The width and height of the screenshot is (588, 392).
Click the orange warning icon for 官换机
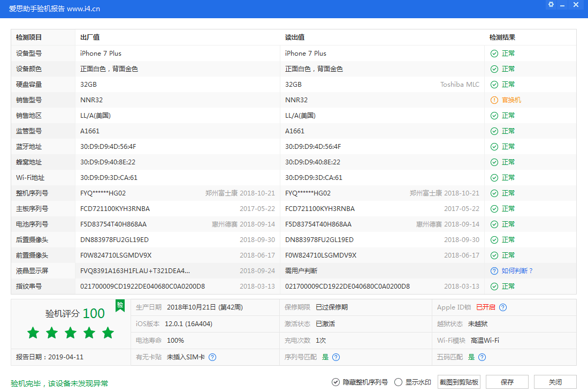pyautogui.click(x=494, y=100)
